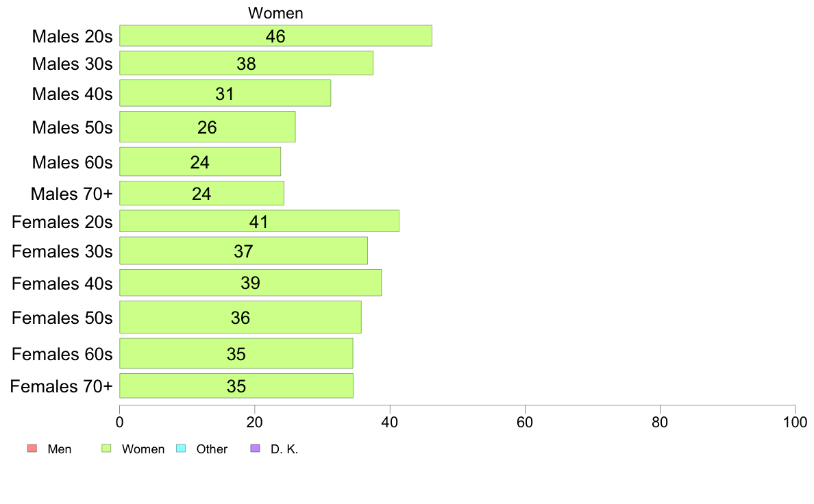
Task: Click the Females 70+ bar
Action: click(x=236, y=386)
